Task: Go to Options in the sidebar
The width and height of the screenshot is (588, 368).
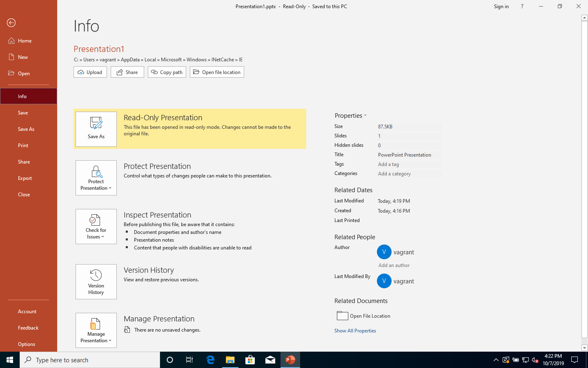Action: click(x=27, y=344)
